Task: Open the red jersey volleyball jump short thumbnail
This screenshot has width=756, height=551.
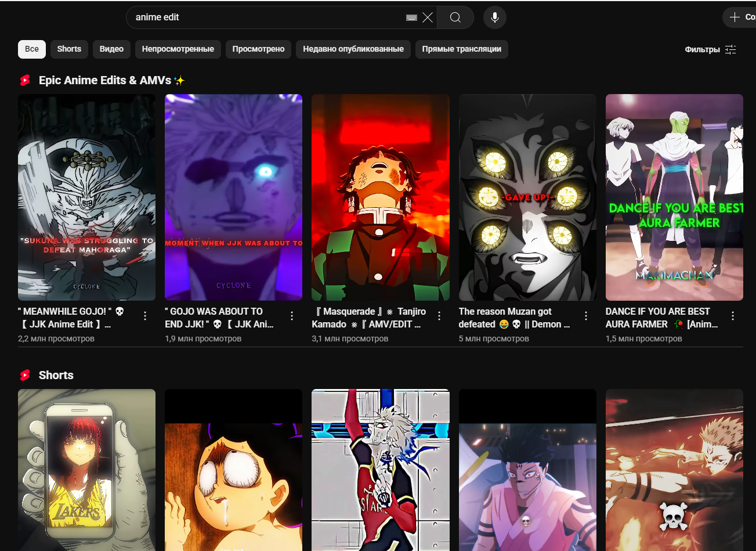Action: tap(381, 470)
